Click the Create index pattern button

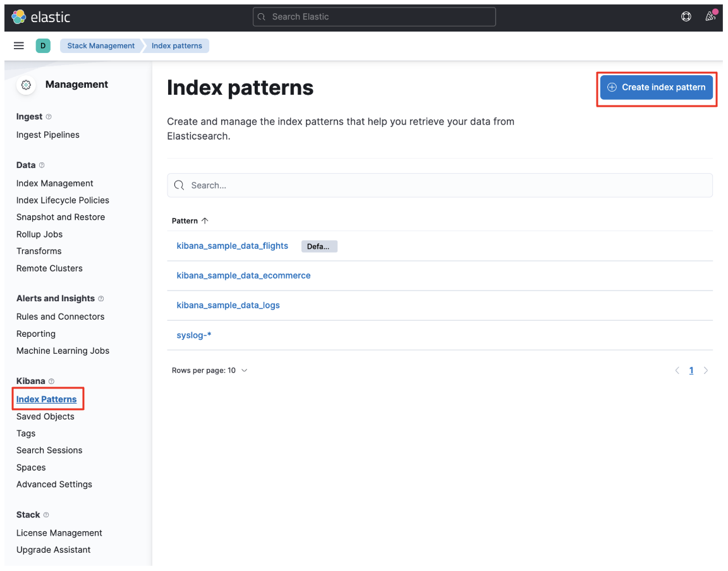pyautogui.click(x=657, y=87)
